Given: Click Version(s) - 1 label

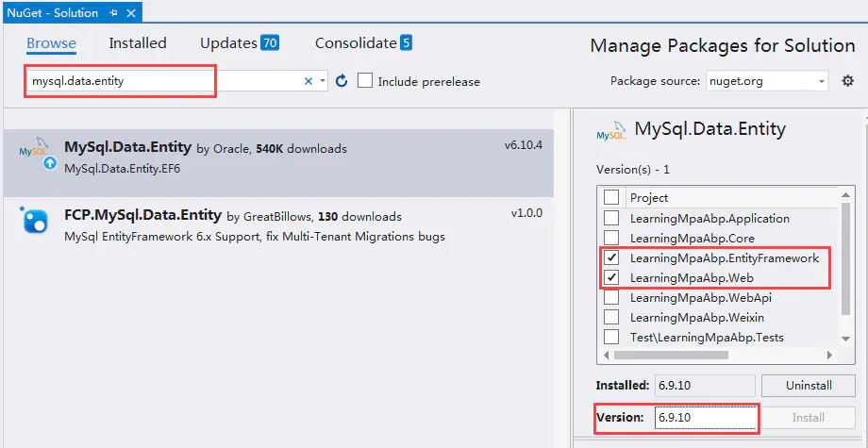Looking at the screenshot, I should point(633,169).
